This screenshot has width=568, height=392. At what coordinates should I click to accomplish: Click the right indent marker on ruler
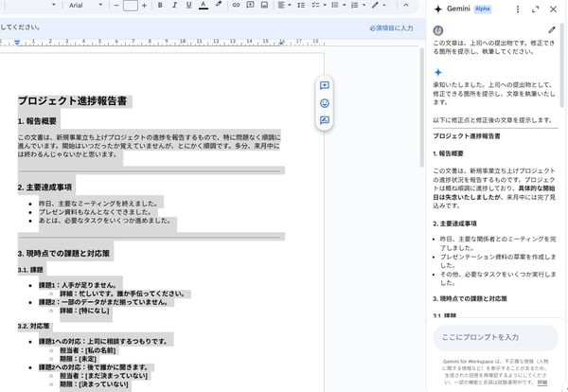pyautogui.click(x=282, y=43)
